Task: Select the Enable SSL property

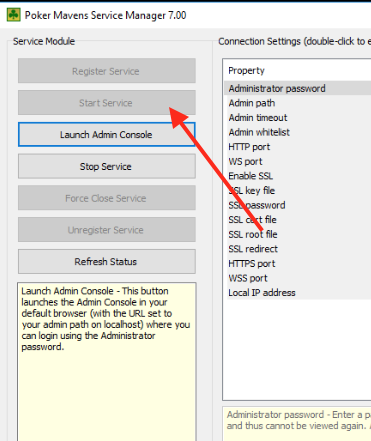Action: [298, 176]
